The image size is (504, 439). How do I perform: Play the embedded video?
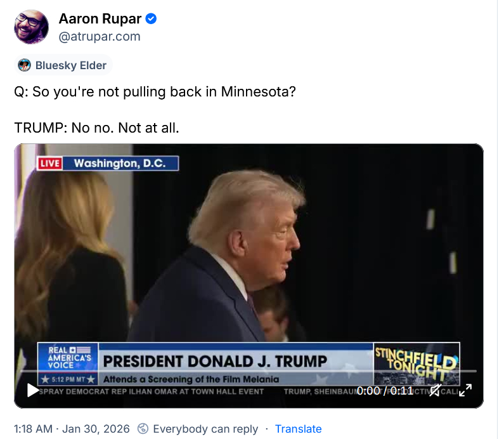pos(32,390)
